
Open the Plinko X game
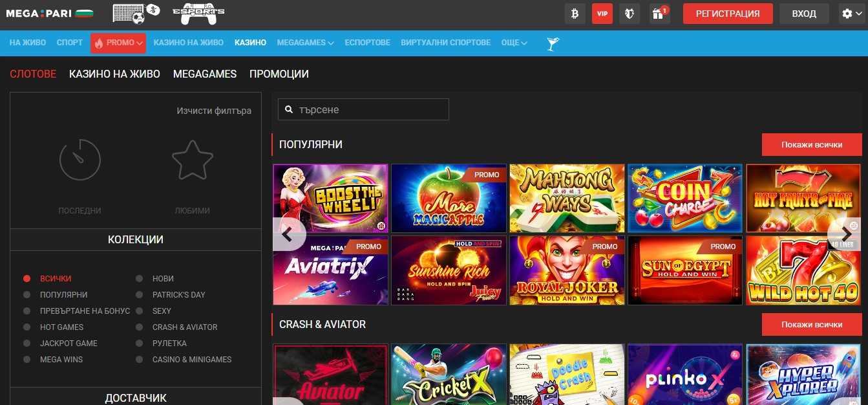coord(685,375)
